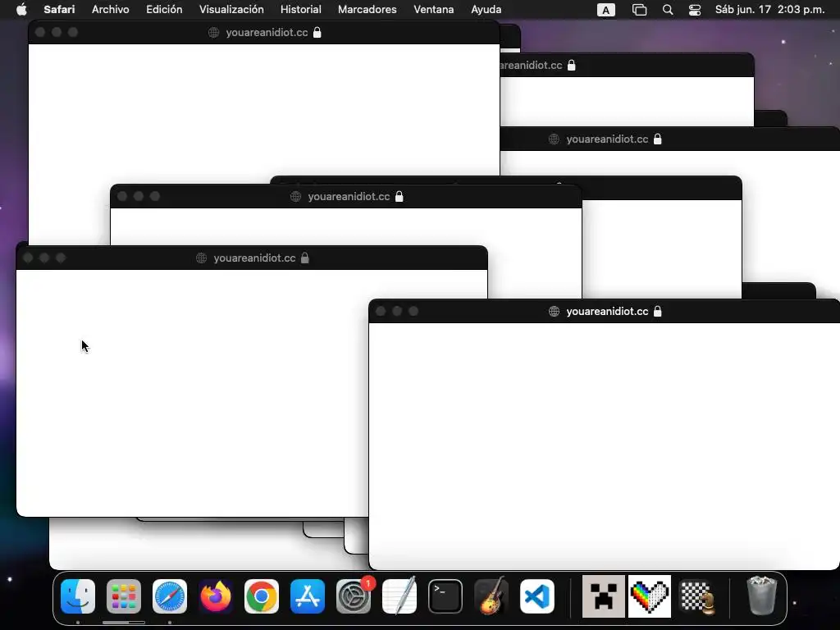The height and width of the screenshot is (630, 840).
Task: Open Finder from the Dock
Action: (x=78, y=596)
